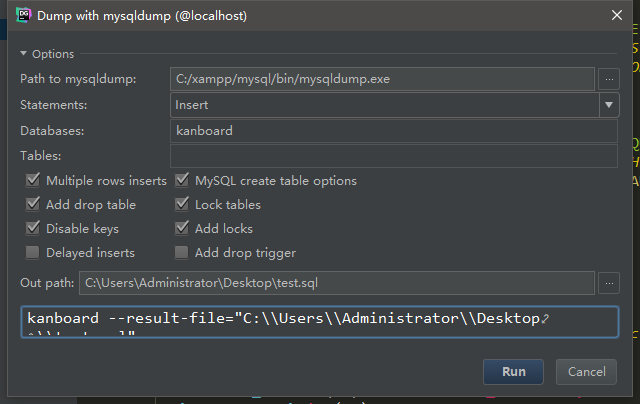Click the soft-wrap arrow in command box
The image size is (640, 404).
coord(545,319)
